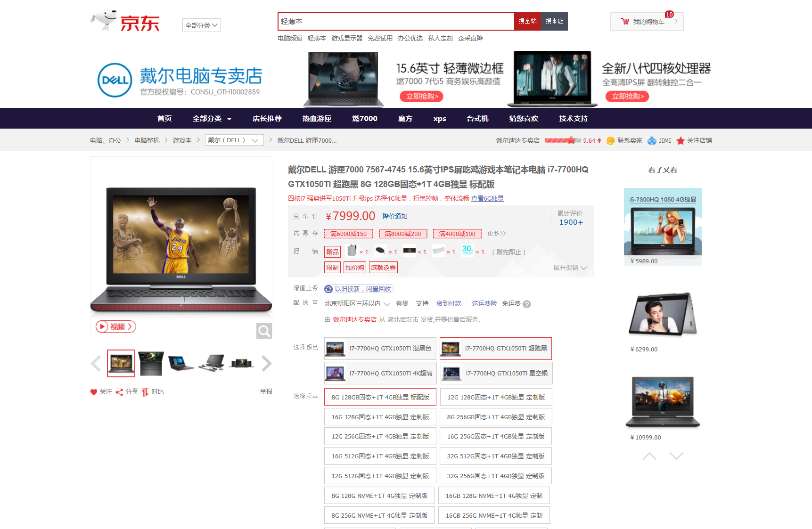Open 首页 in store navigation

point(164,119)
